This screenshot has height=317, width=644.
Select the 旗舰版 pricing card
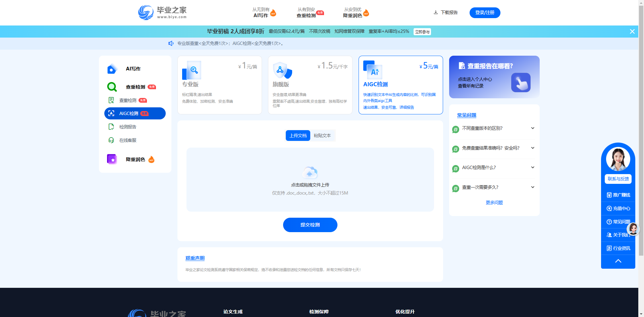tap(310, 85)
